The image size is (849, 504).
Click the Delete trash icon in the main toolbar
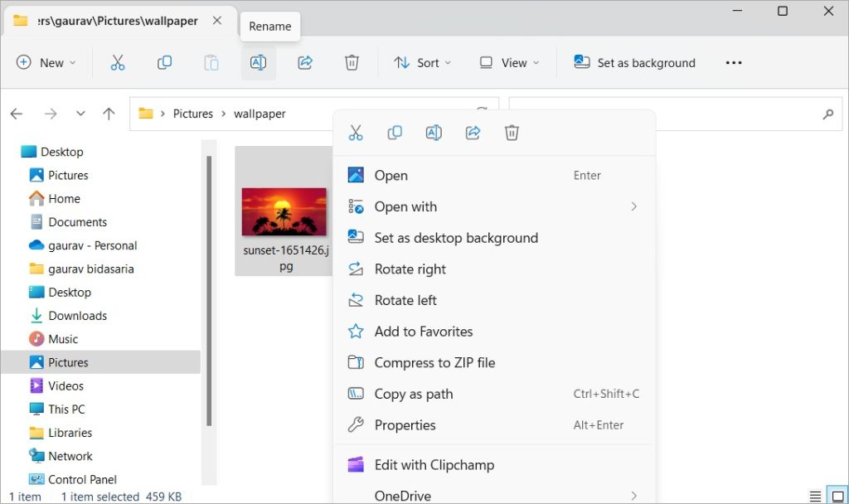tap(352, 63)
